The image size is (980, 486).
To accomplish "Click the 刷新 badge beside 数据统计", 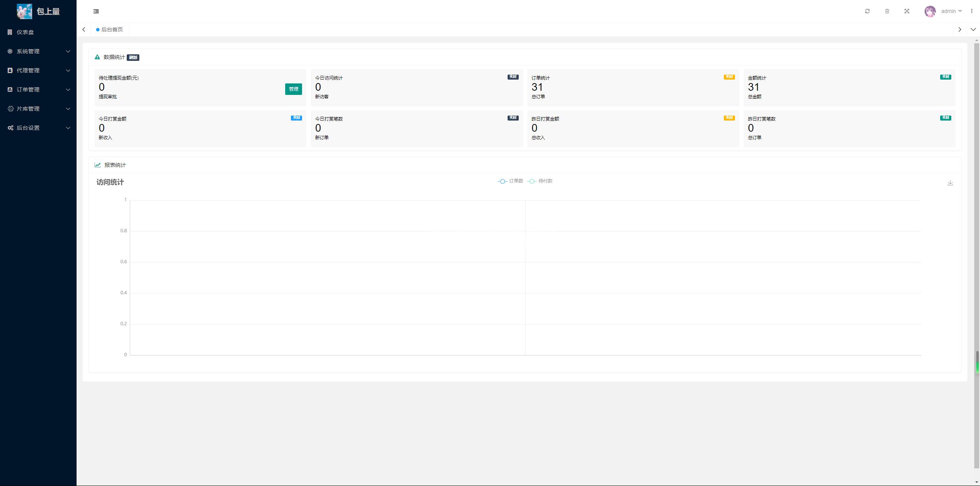I will click(x=133, y=57).
